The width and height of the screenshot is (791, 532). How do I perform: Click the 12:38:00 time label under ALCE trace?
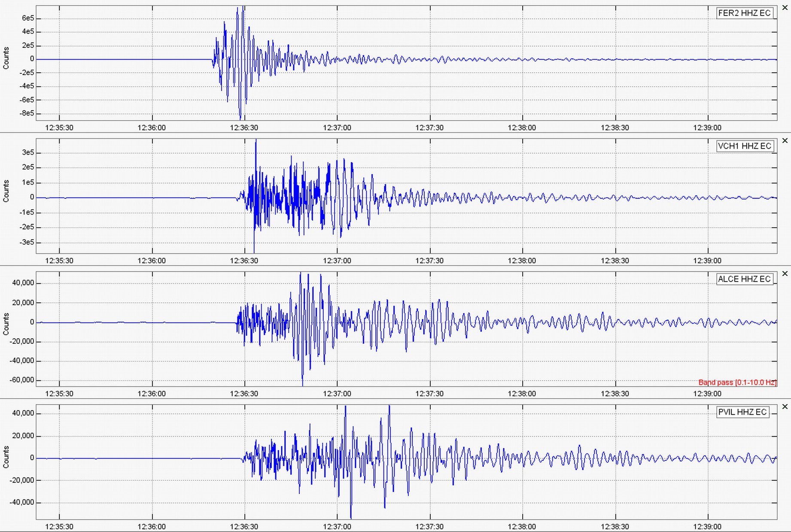pyautogui.click(x=522, y=394)
